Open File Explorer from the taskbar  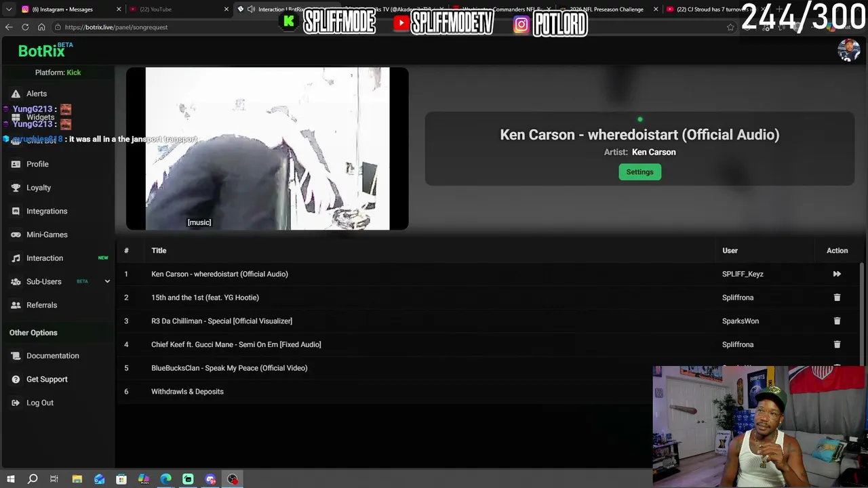(x=77, y=479)
